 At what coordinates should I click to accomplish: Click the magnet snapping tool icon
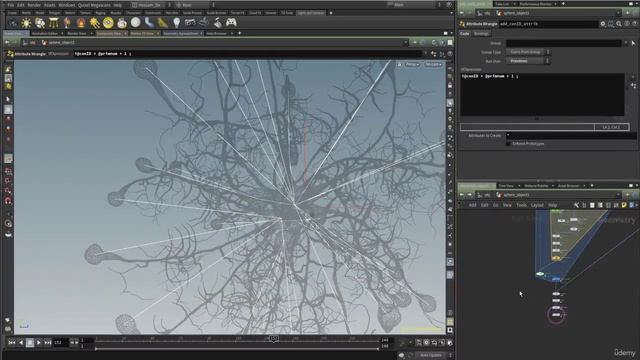click(8, 200)
